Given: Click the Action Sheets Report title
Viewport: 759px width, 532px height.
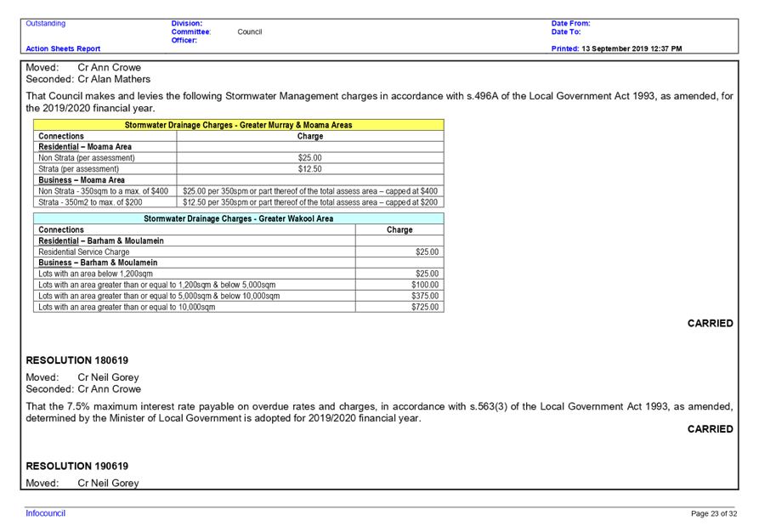Looking at the screenshot, I should 63,48.
